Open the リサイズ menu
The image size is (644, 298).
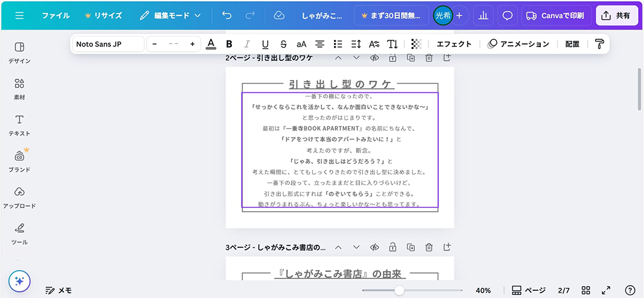(103, 15)
